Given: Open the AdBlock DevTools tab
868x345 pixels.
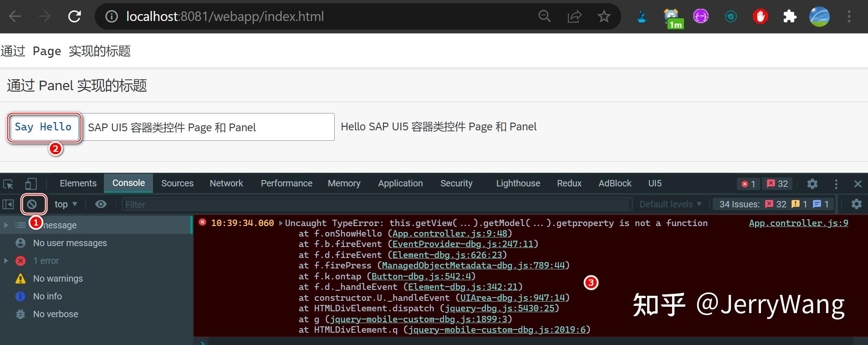Looking at the screenshot, I should point(615,183).
